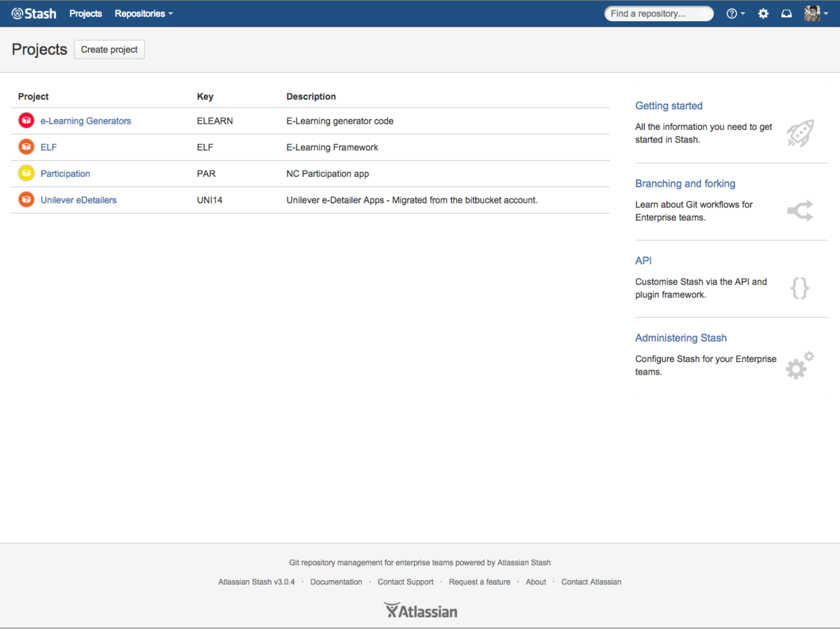Open the e-Learning Generators project link
Viewport: 840px width, 629px height.
point(86,121)
